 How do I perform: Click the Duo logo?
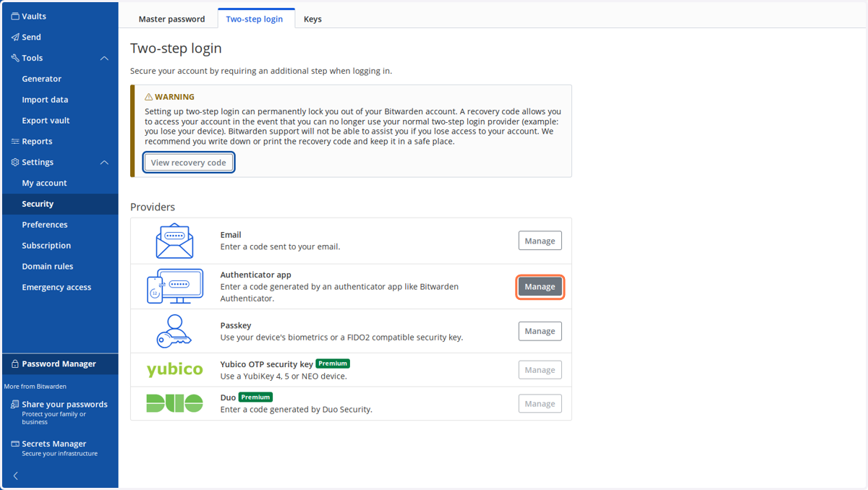pos(174,403)
